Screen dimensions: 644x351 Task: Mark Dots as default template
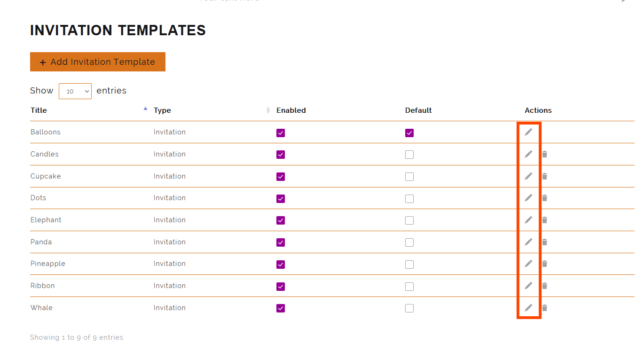pos(409,199)
